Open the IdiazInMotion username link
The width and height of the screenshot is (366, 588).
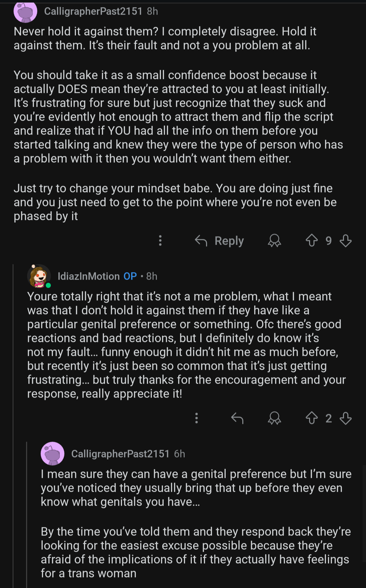tap(89, 276)
